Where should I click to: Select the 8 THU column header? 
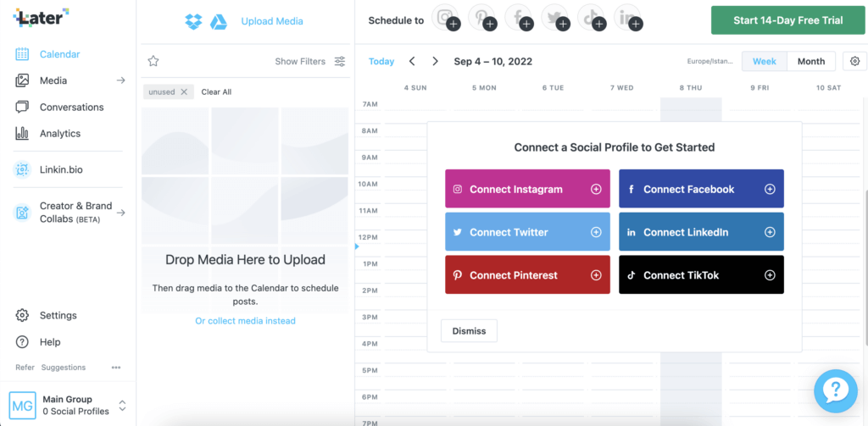[x=691, y=88]
